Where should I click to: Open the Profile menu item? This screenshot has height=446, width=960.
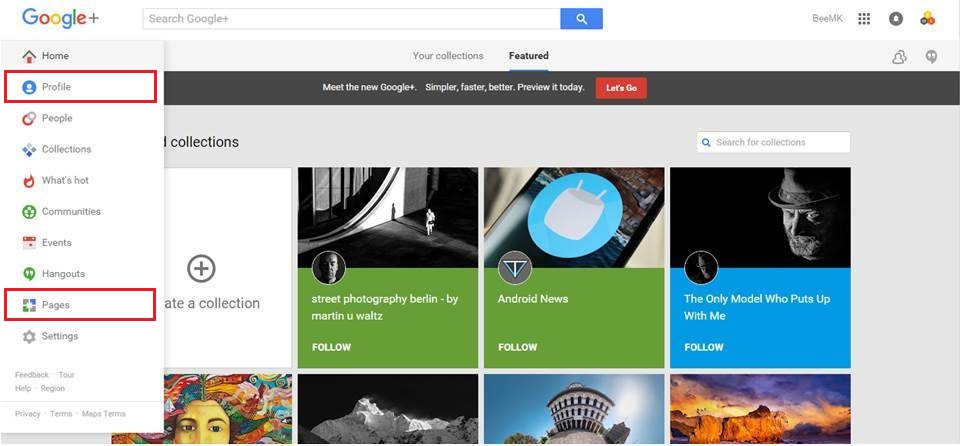pos(80,87)
